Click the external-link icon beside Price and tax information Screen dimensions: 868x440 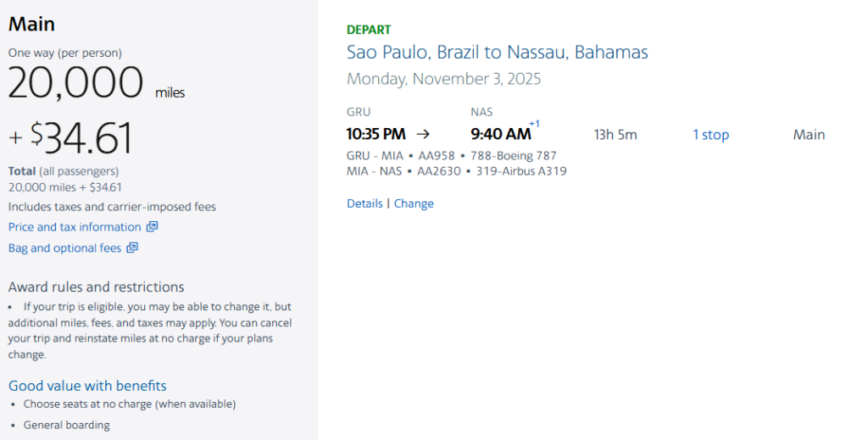[x=153, y=227]
